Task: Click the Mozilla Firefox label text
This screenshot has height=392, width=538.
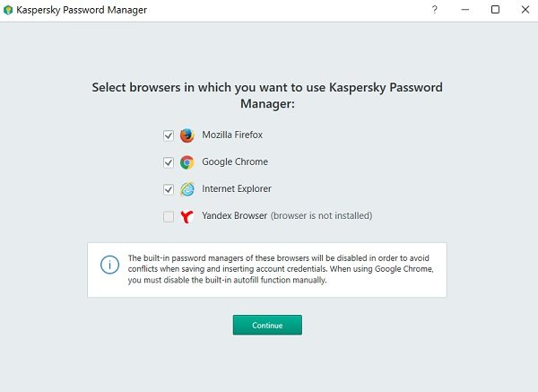Action: (x=232, y=135)
